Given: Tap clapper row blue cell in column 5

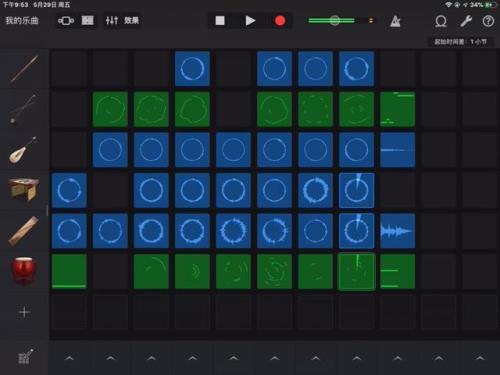Looking at the screenshot, I should (233, 231).
